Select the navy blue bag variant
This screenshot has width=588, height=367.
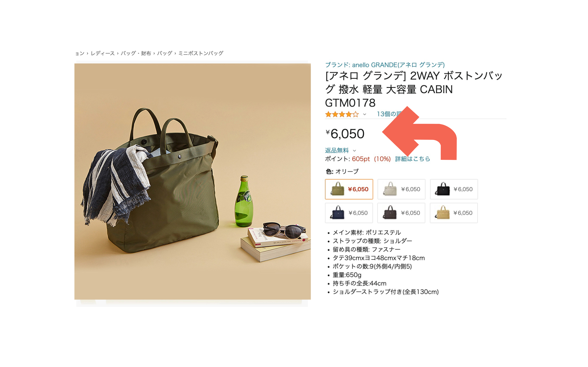point(349,213)
